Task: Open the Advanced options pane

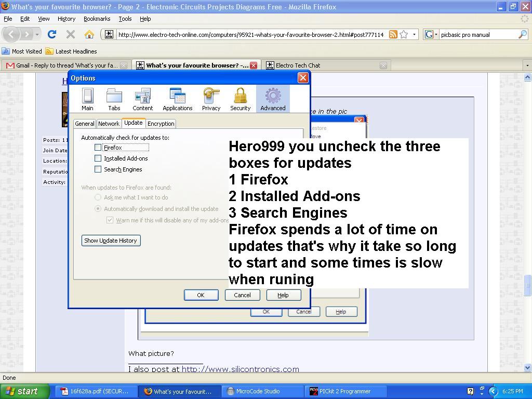Action: (273, 99)
